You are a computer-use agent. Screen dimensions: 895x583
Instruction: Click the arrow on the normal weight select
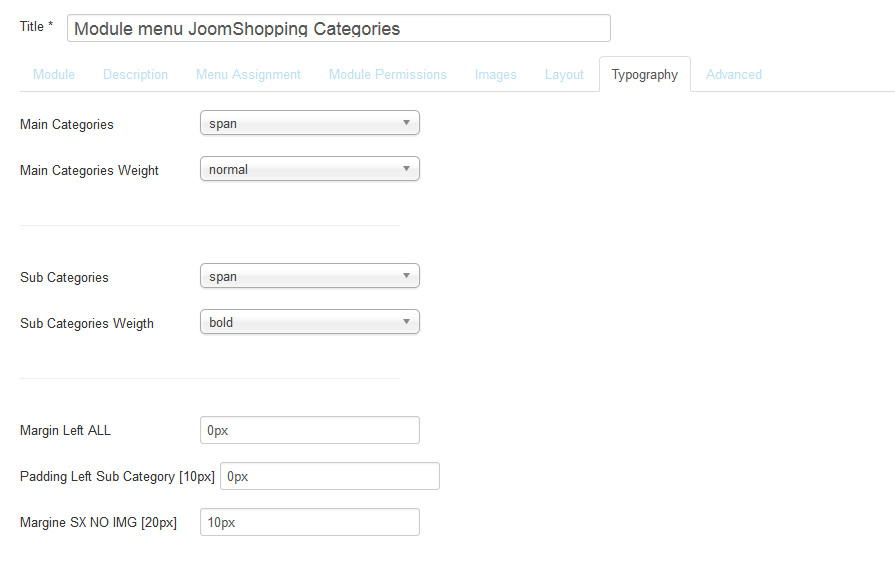pyautogui.click(x=406, y=169)
